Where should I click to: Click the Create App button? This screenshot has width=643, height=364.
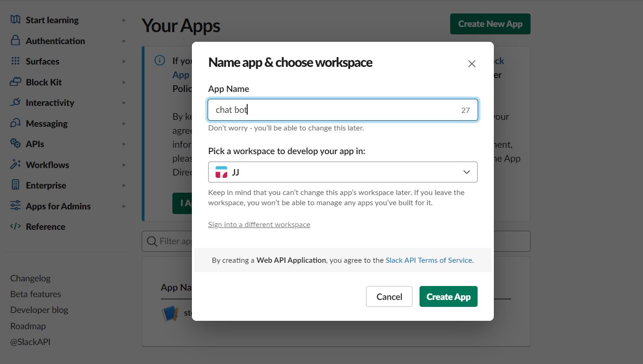click(x=448, y=297)
